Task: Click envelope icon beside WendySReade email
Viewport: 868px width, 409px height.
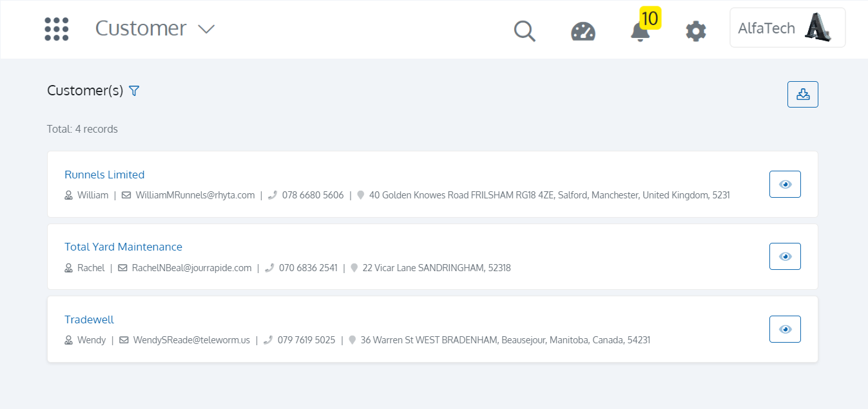Action: click(x=124, y=340)
